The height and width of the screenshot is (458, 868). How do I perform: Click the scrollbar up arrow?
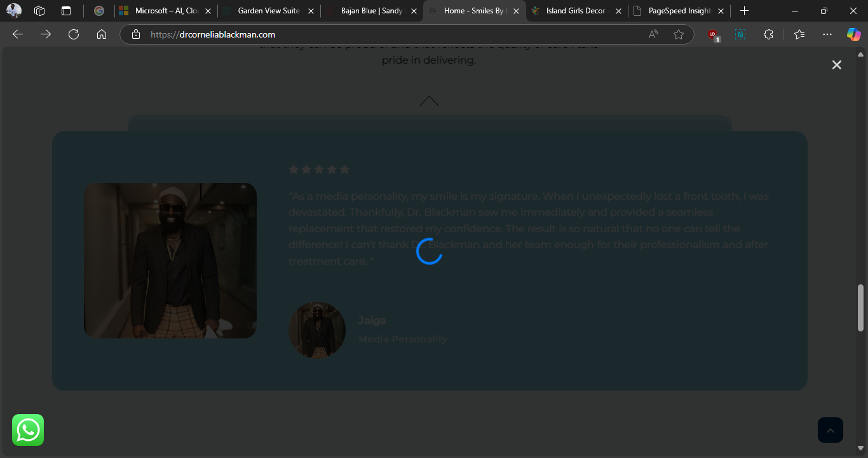[x=861, y=54]
